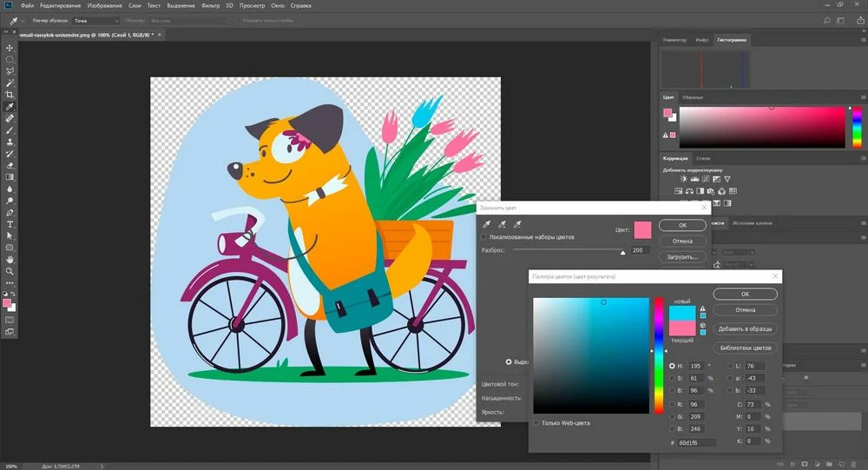Pick the Horizontal Type tool
The width and height of the screenshot is (868, 470).
tap(10, 224)
